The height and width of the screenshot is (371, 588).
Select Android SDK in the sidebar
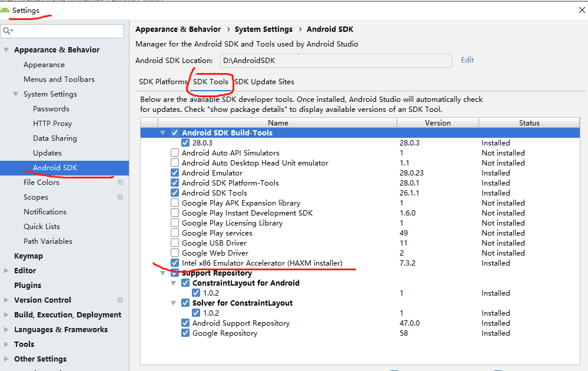65,168
